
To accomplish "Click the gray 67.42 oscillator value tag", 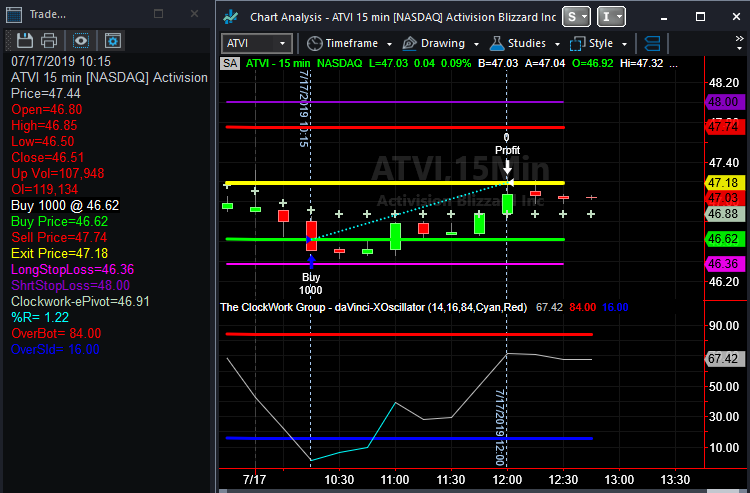I will coord(724,358).
